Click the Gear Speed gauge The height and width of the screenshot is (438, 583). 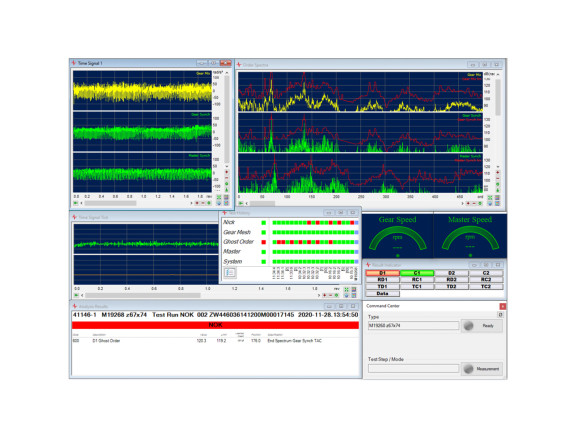[x=397, y=236]
